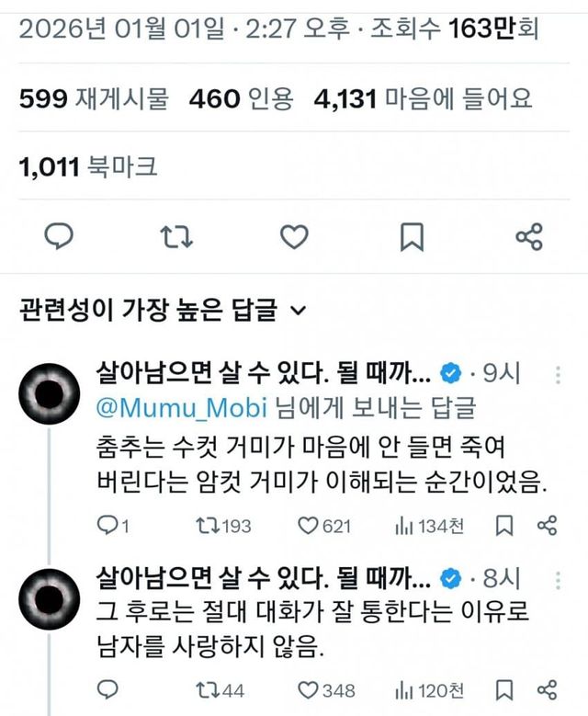Reply to the main post with comment icon

(59, 237)
